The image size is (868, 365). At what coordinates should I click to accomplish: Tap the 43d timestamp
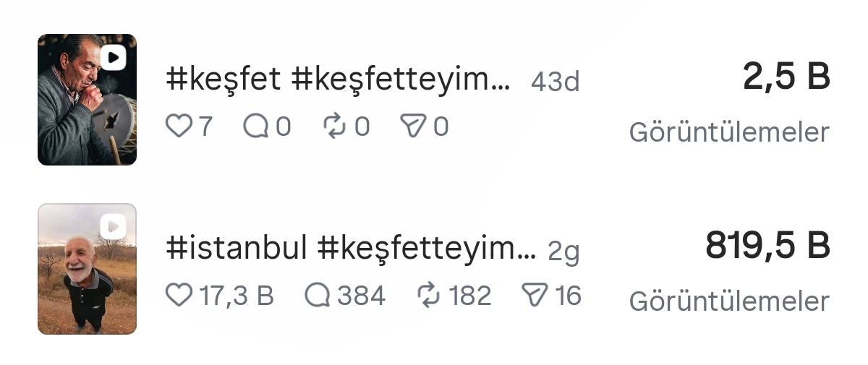[556, 82]
